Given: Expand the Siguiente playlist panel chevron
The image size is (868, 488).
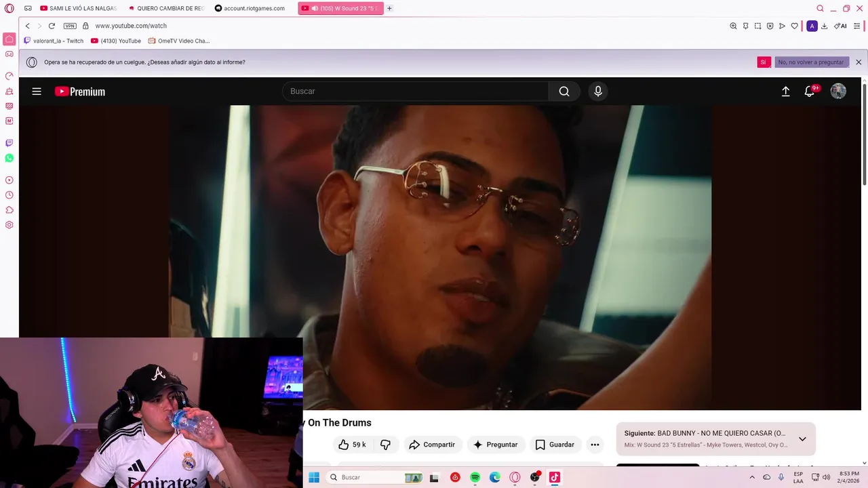Looking at the screenshot, I should click(x=802, y=439).
